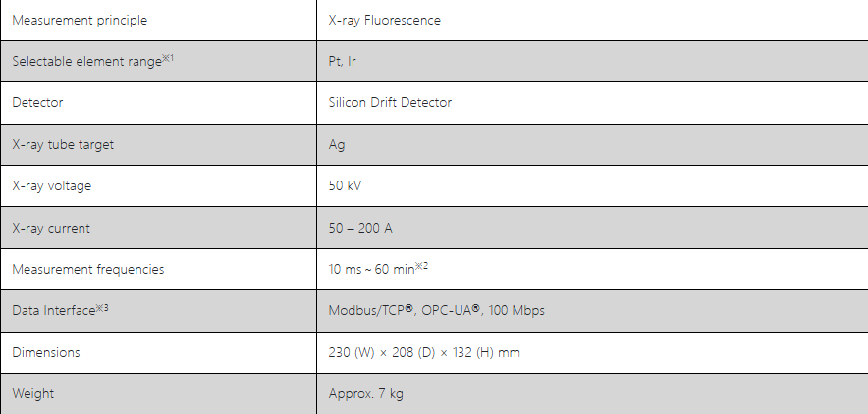Screen dimensions: 868x414
Task: Click the "Measurement frequencies" row label
Action: click(x=88, y=269)
